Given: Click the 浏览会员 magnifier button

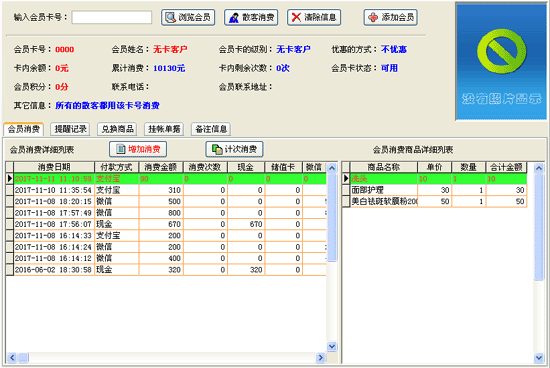Looking at the screenshot, I should click(x=188, y=17).
